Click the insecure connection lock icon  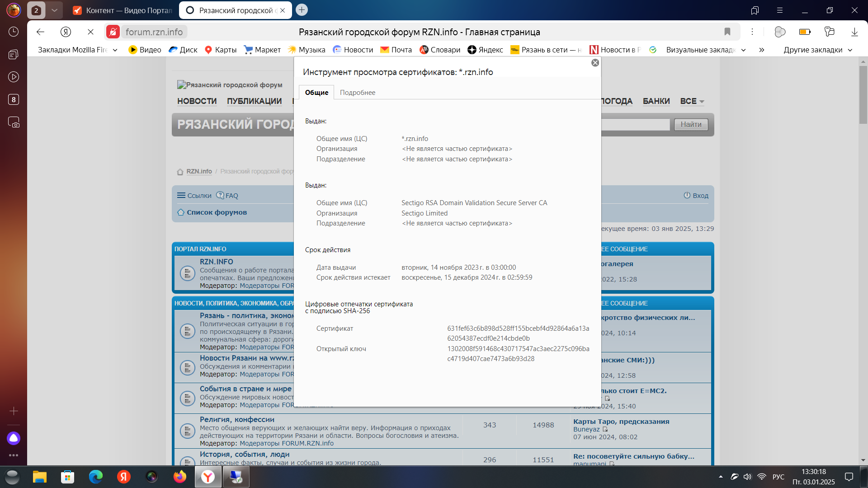click(x=113, y=32)
